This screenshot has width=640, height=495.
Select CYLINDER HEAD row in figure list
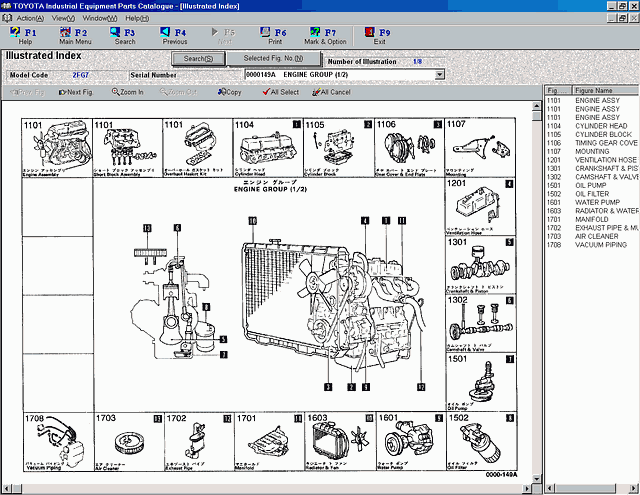click(x=592, y=126)
